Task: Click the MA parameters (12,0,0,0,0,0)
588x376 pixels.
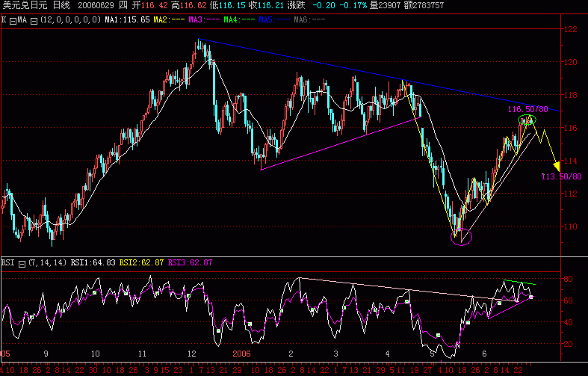Action: click(x=70, y=20)
